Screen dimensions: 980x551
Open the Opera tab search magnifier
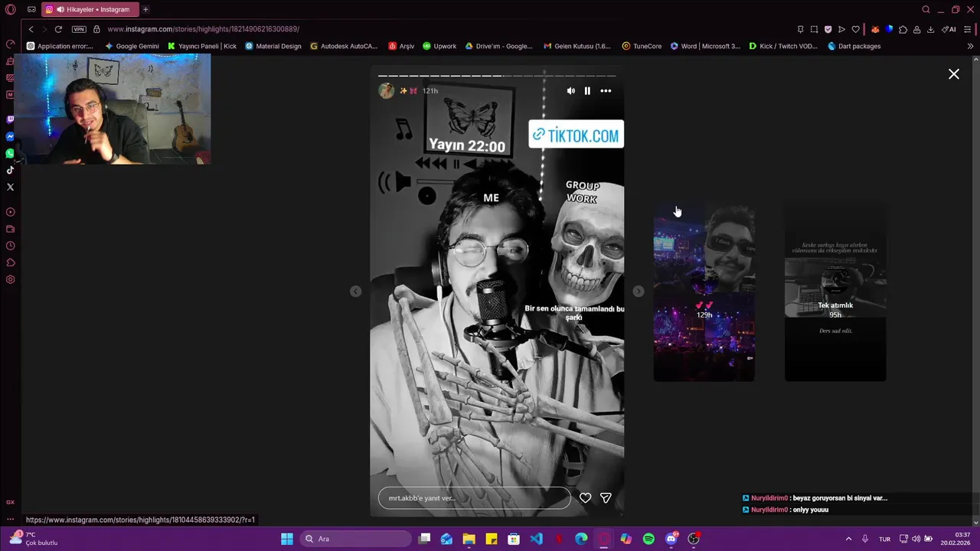[x=926, y=9]
